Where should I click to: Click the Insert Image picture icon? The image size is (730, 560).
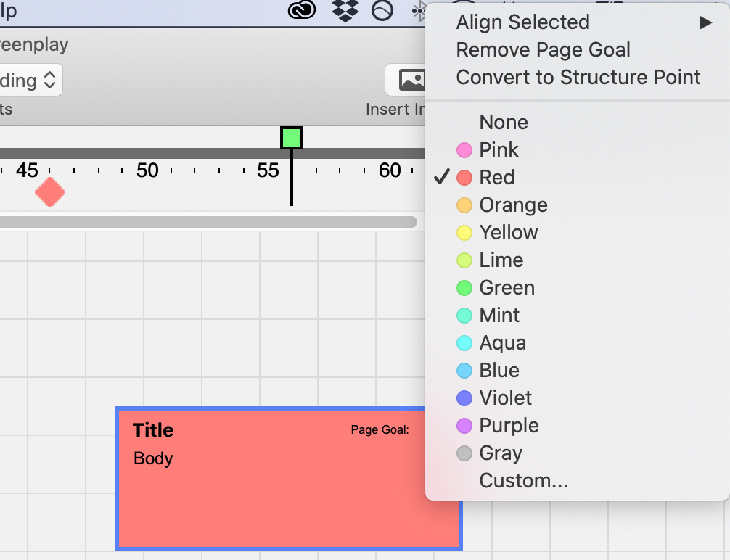tap(411, 80)
